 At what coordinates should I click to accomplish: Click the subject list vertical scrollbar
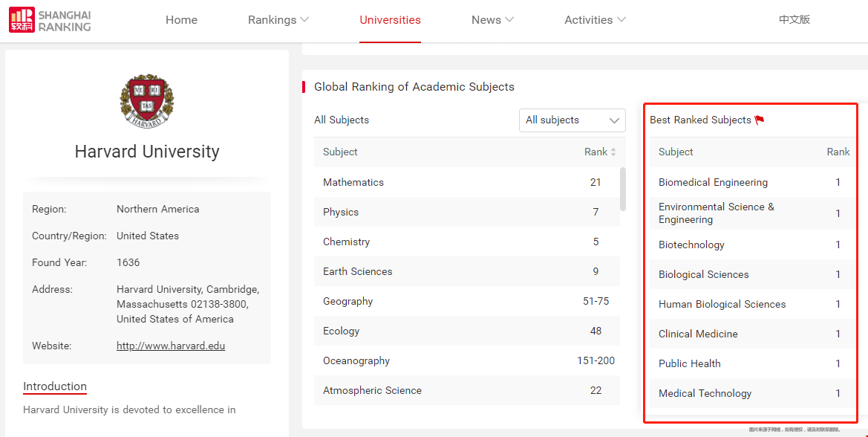pos(623,189)
